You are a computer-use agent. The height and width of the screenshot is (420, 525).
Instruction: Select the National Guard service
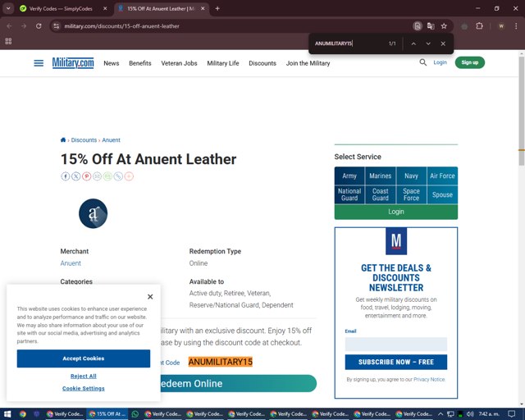pos(349,194)
